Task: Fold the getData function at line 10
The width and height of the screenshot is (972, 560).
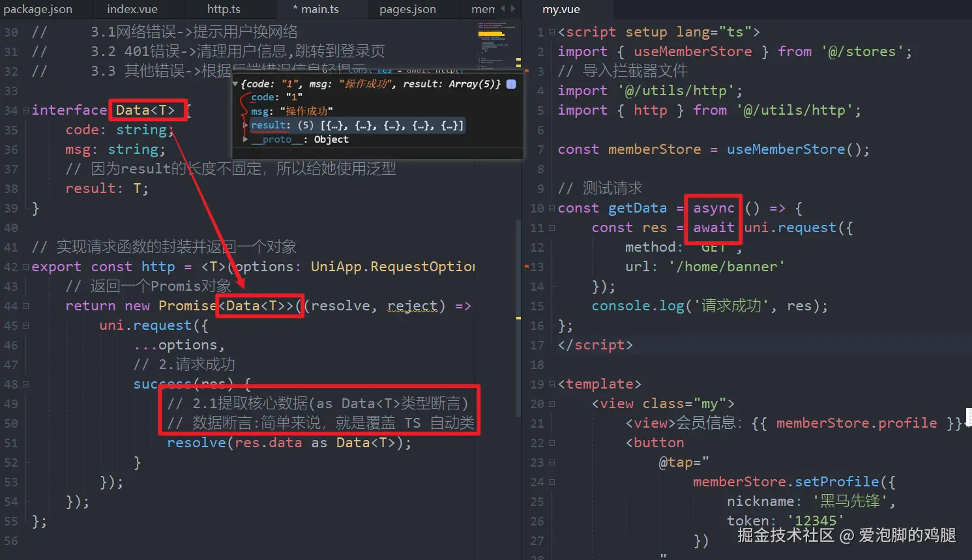Action: [552, 208]
